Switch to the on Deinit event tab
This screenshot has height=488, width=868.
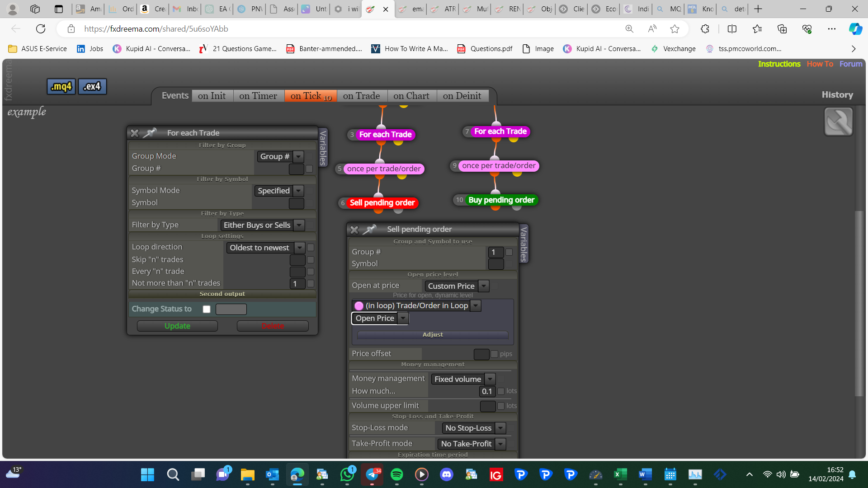pos(462,96)
